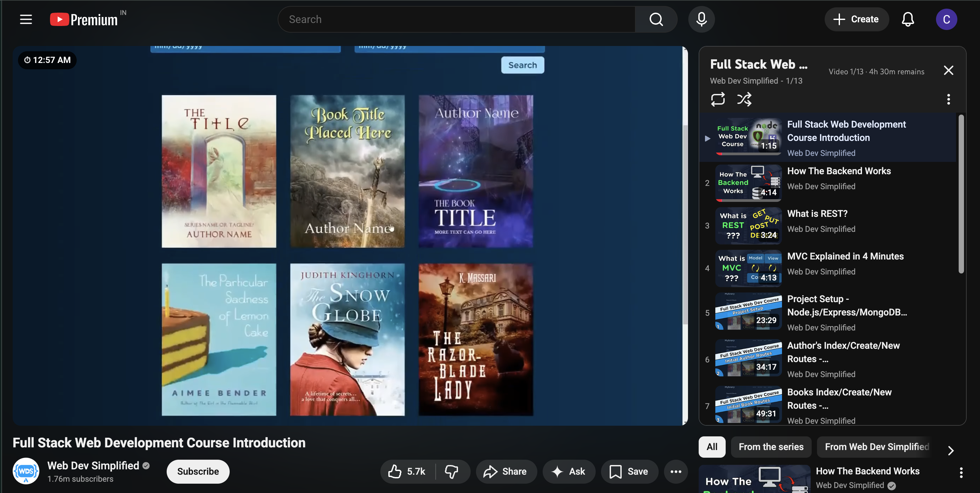Viewport: 980px width, 493px height.
Task: Select the All filter chip
Action: 712,447
